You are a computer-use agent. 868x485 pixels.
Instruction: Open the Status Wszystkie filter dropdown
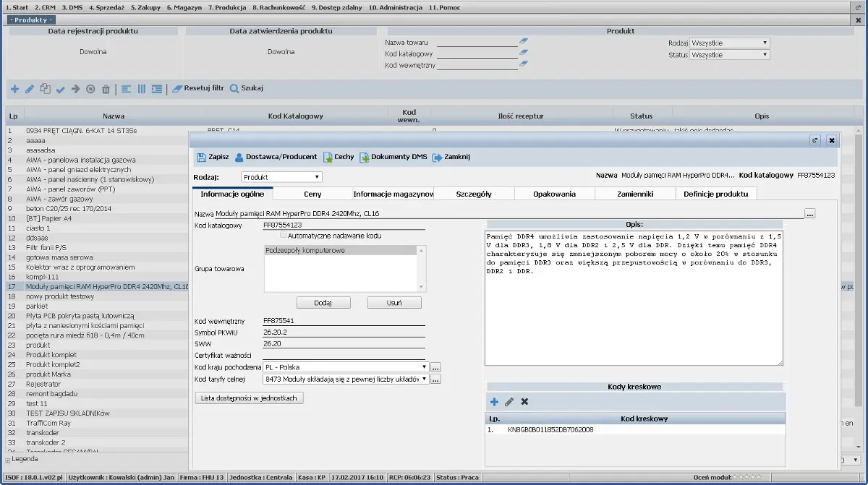coord(729,55)
